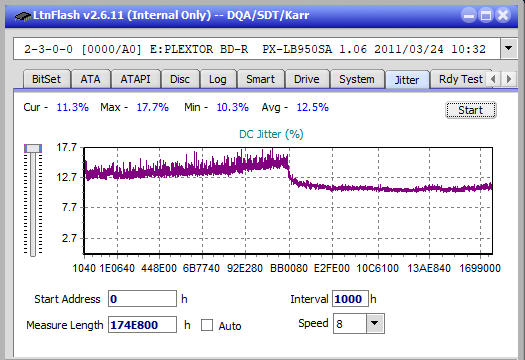Click the Start button

click(471, 110)
